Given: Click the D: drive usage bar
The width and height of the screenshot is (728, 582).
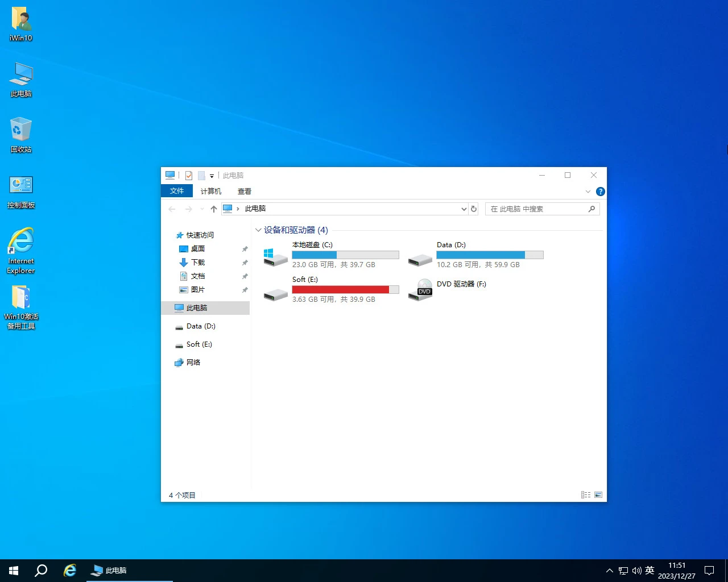Looking at the screenshot, I should tap(490, 255).
